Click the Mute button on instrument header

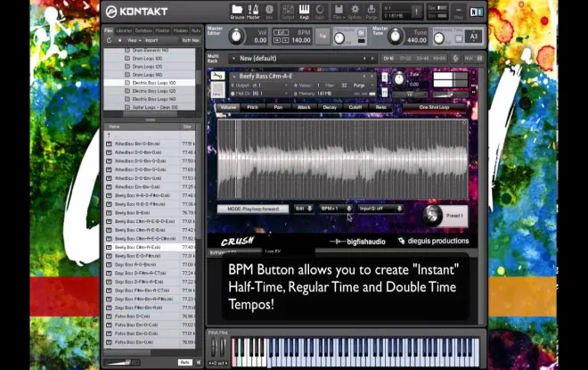click(x=385, y=92)
